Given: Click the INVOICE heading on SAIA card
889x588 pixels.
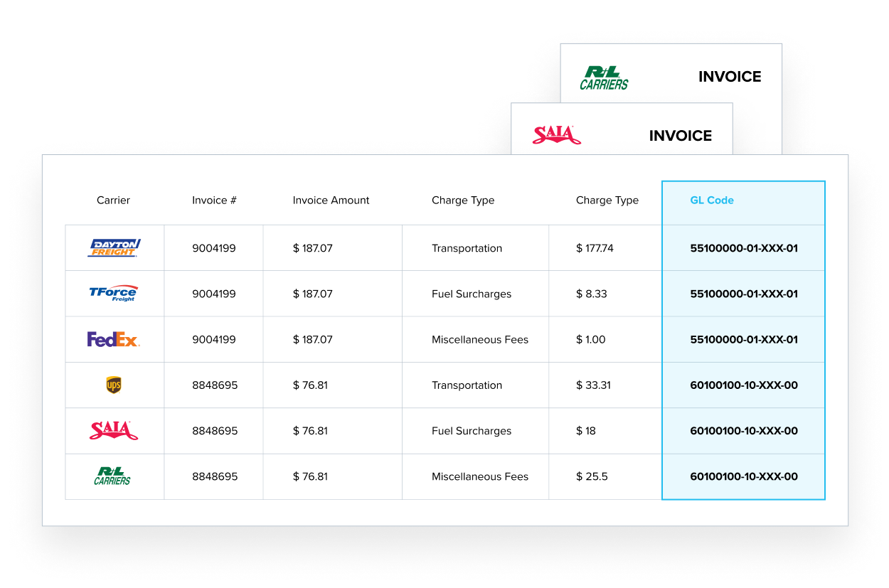Looking at the screenshot, I should [x=681, y=136].
